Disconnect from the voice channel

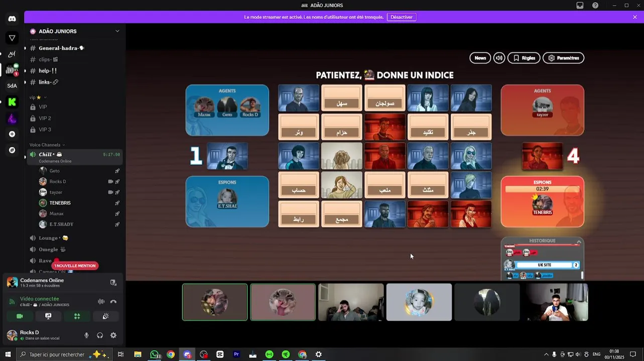click(x=113, y=301)
